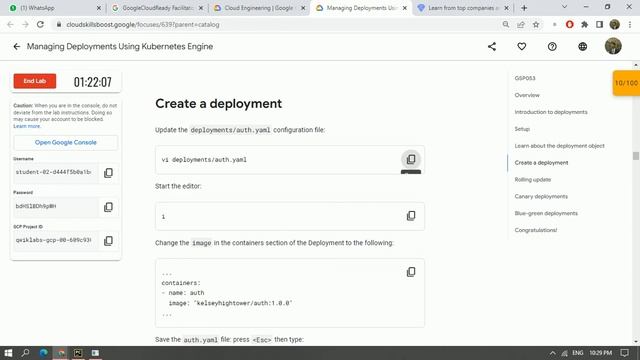Open language globe icon
Screen dimensions: 640x360
(x=582, y=47)
